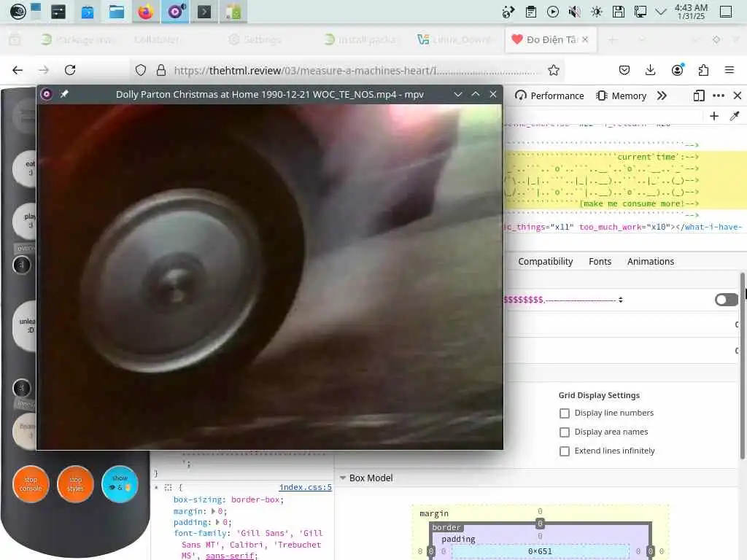Click the Firefox icon in the taskbar
The width and height of the screenshot is (747, 560).
coord(145,12)
